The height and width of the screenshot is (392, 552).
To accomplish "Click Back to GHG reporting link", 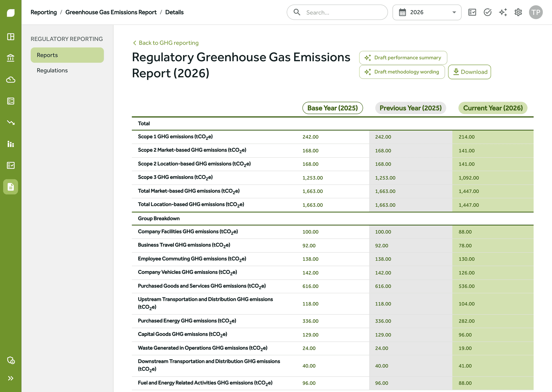I will [x=166, y=43].
